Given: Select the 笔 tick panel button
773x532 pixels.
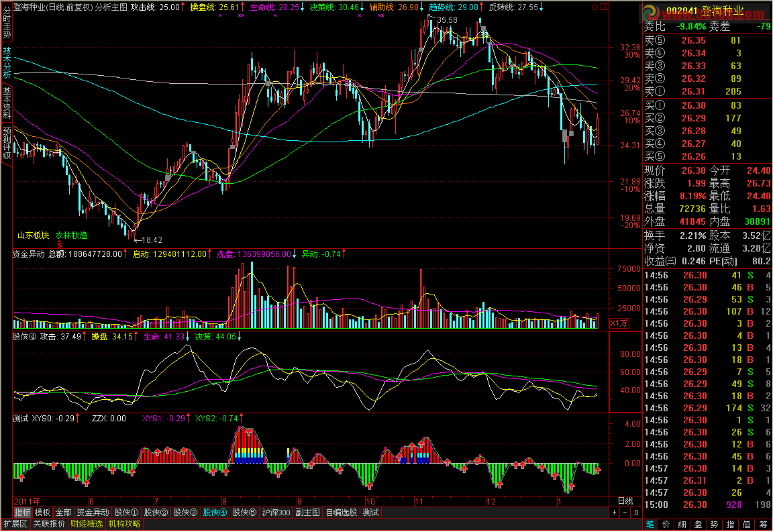Looking at the screenshot, I should (x=650, y=524).
